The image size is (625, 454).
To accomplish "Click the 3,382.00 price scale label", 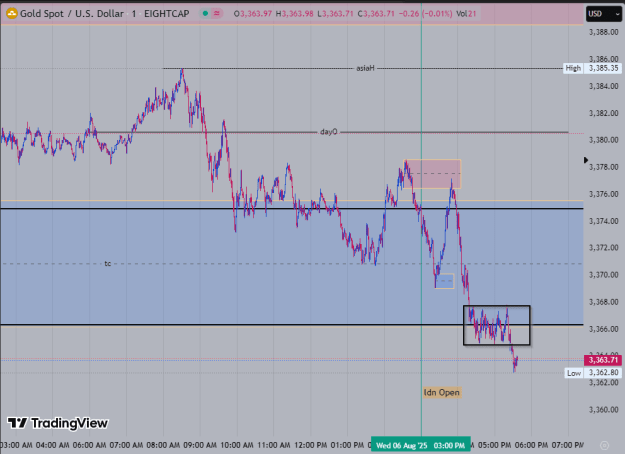I will coord(603,113).
